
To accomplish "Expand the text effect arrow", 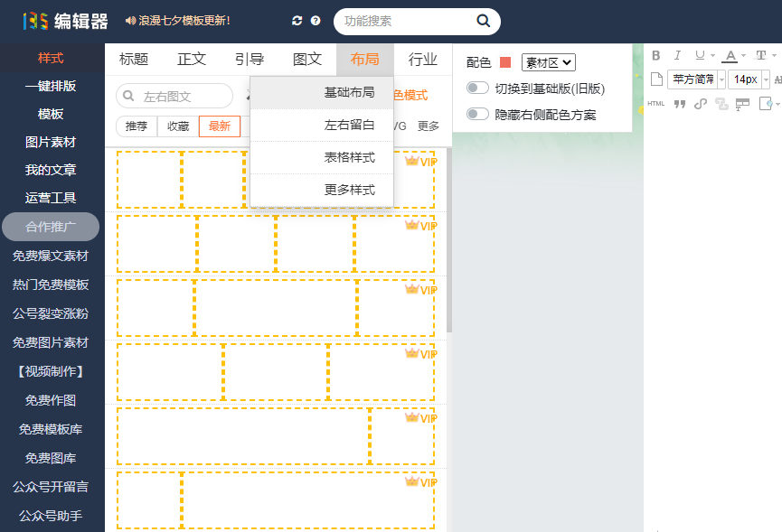I will click(x=774, y=55).
